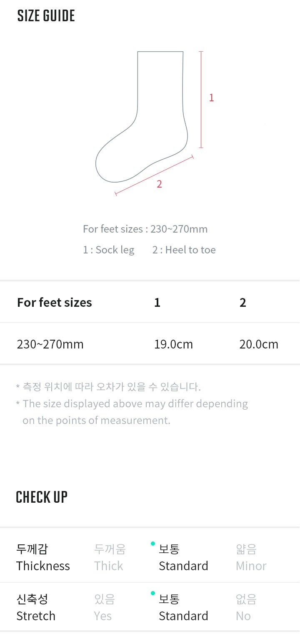
Task: Click the CHECK UP heading
Action: coord(42,497)
